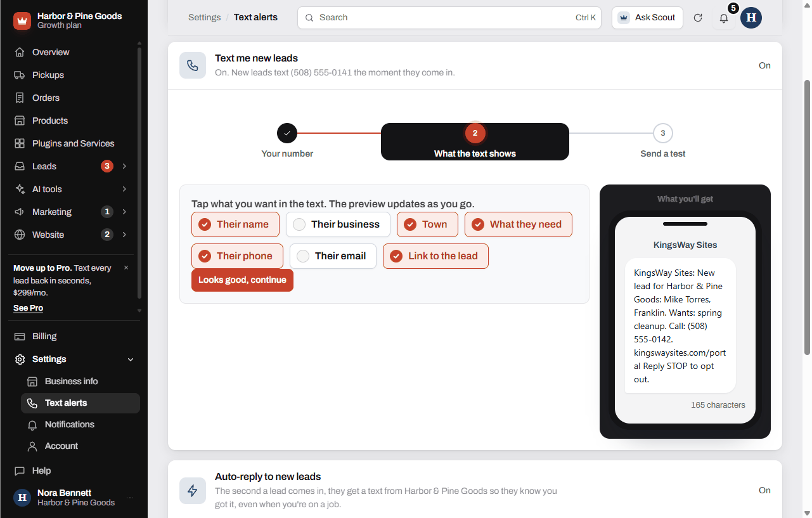Jump to Send a test step
Image resolution: width=812 pixels, height=518 pixels.
[x=663, y=141]
